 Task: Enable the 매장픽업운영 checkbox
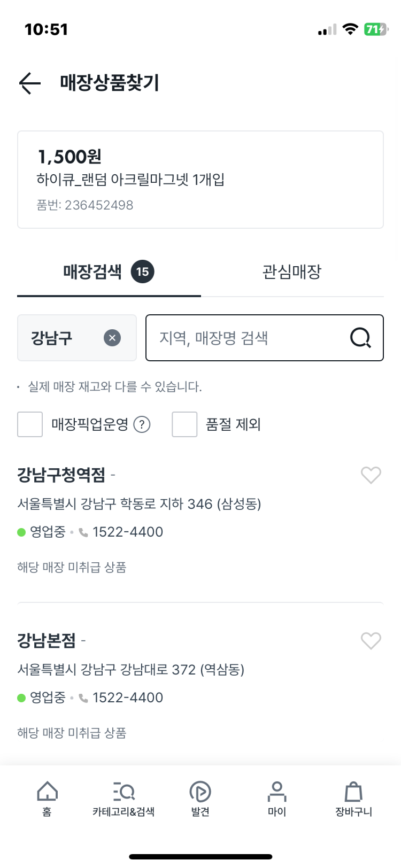pyautogui.click(x=30, y=424)
